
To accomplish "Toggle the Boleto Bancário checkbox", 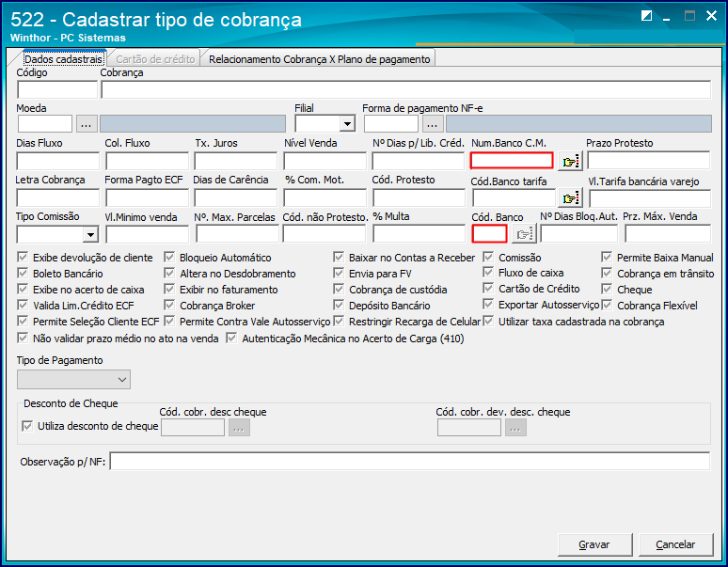I will click(x=23, y=273).
